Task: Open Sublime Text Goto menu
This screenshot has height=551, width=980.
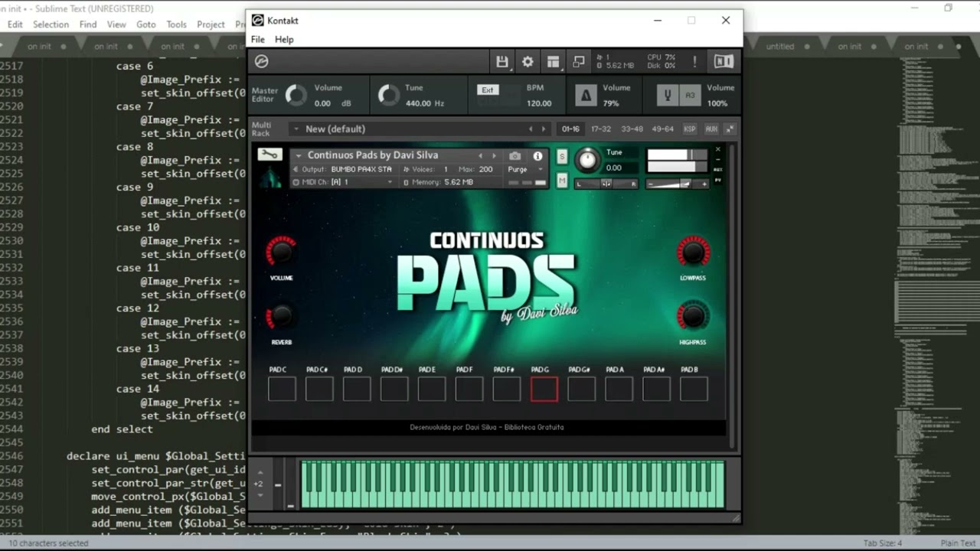Action: point(146,24)
